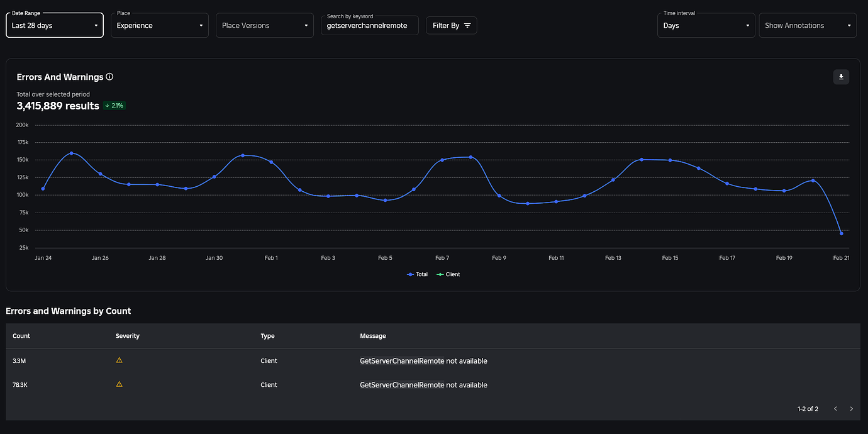The image size is (868, 434).
Task: Open the Date Range dropdown
Action: [55, 25]
